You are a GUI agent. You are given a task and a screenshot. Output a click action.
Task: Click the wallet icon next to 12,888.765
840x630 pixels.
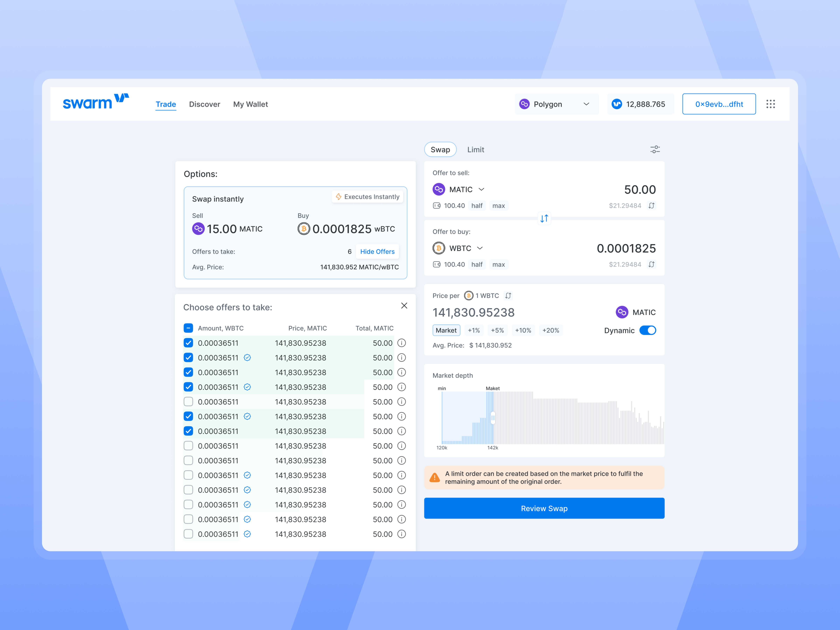(616, 104)
